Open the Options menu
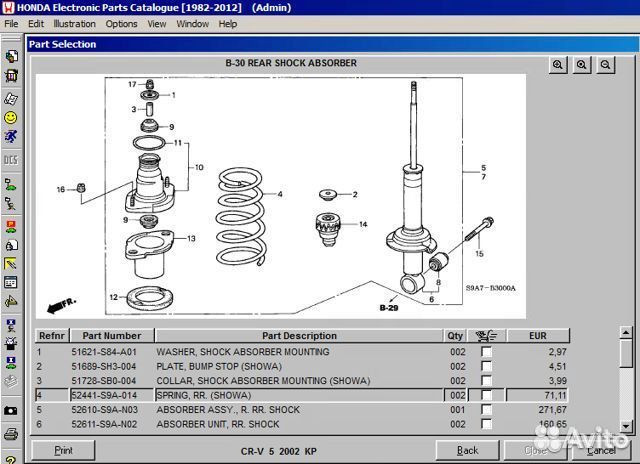The width and height of the screenshot is (640, 464). [x=121, y=24]
